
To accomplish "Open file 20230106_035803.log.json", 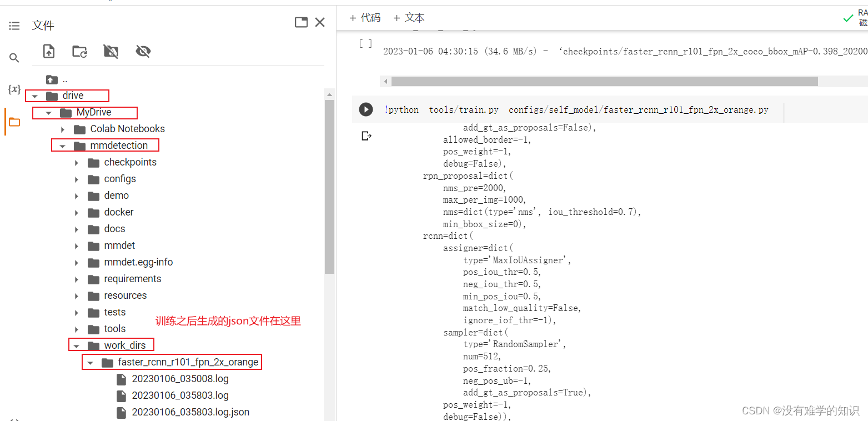I will click(x=190, y=412).
